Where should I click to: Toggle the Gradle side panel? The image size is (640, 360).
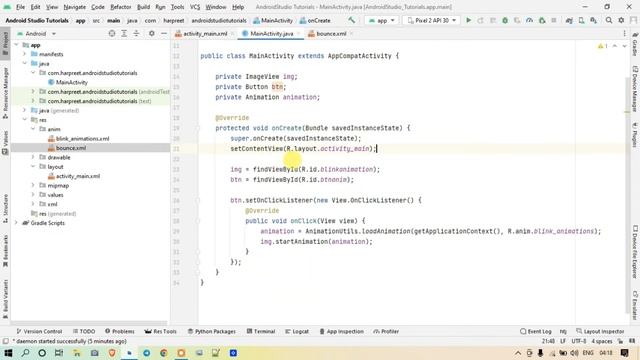[x=635, y=44]
